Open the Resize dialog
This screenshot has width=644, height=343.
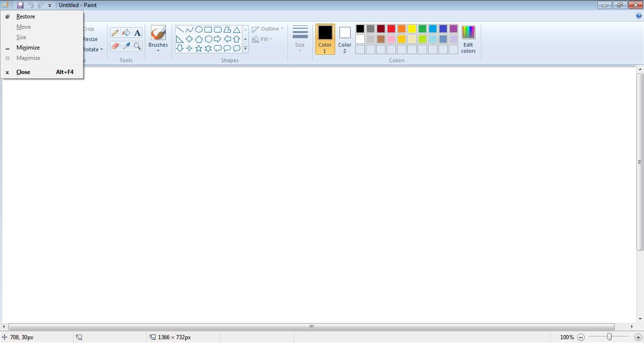90,39
